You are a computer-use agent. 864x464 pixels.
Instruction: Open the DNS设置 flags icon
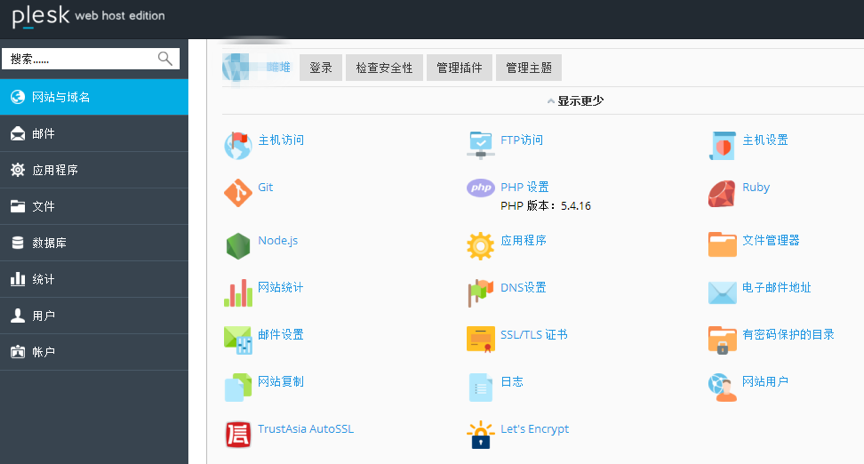click(480, 293)
